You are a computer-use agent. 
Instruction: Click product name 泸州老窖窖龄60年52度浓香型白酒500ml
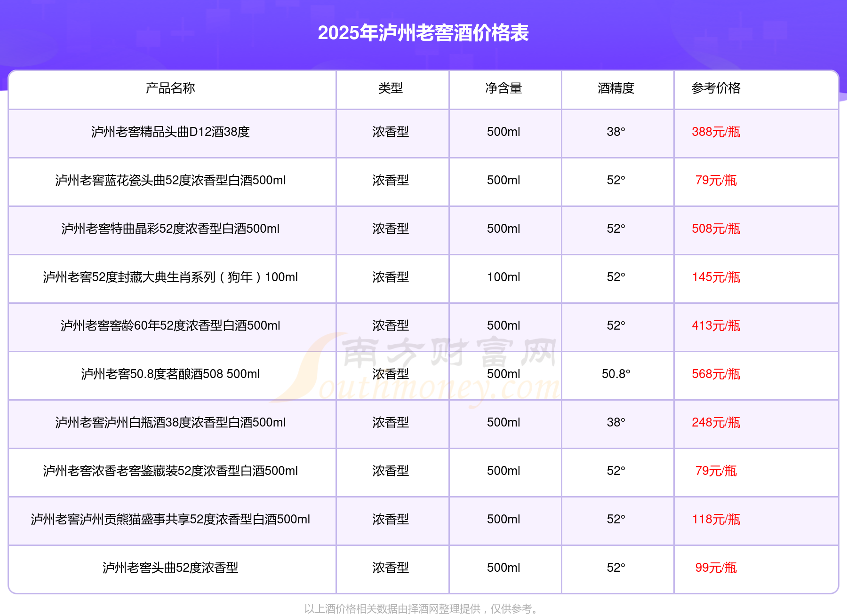coord(170,325)
